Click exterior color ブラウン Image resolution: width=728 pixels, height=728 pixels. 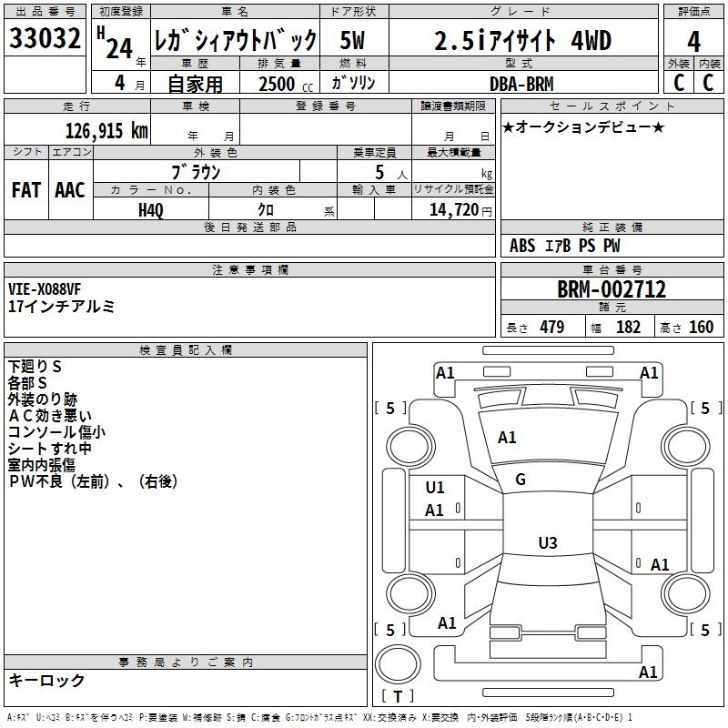(196, 172)
